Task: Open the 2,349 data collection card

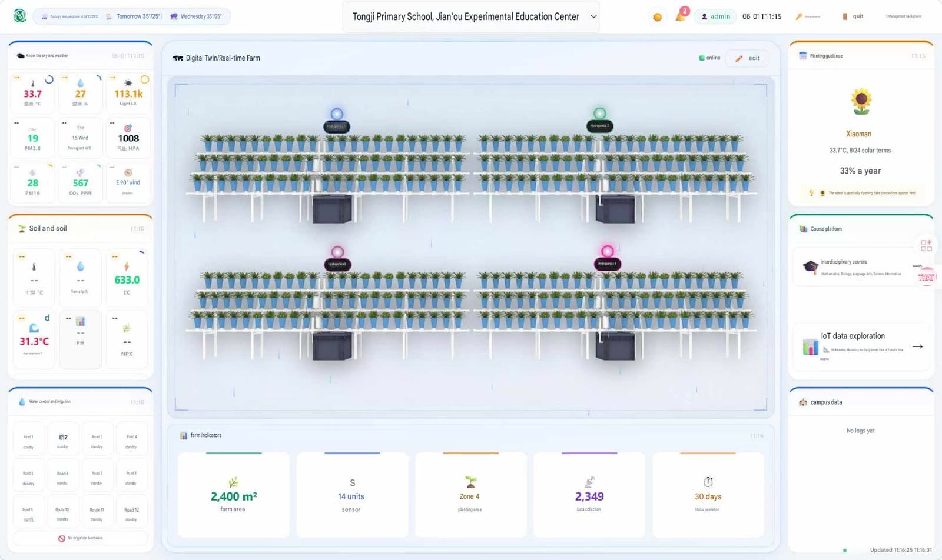Action: (589, 495)
